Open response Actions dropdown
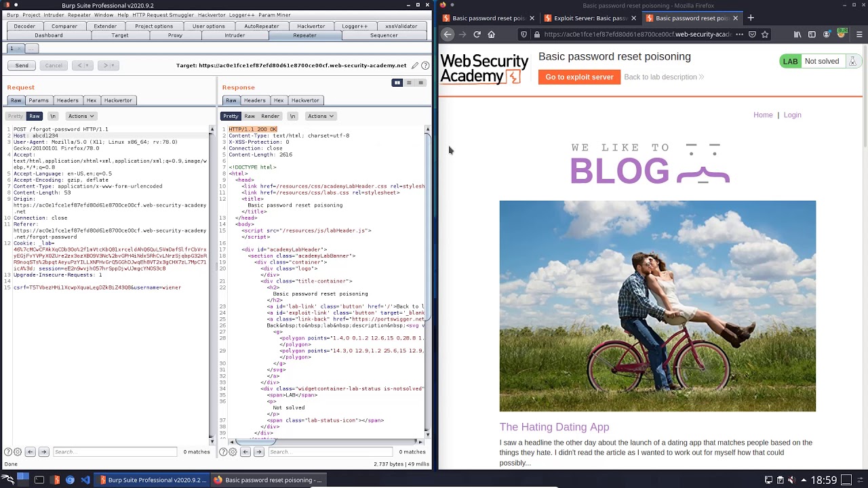868x488 pixels. click(x=321, y=117)
